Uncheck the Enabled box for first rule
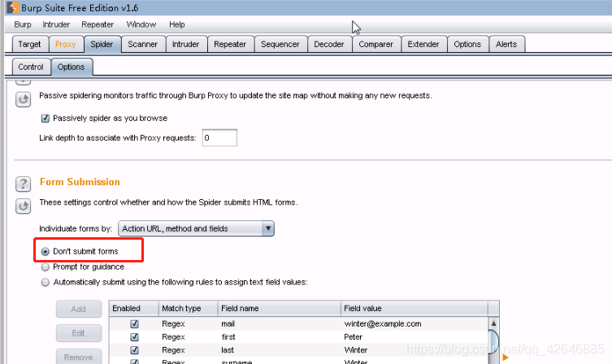The height and width of the screenshot is (364, 612). [x=135, y=336]
